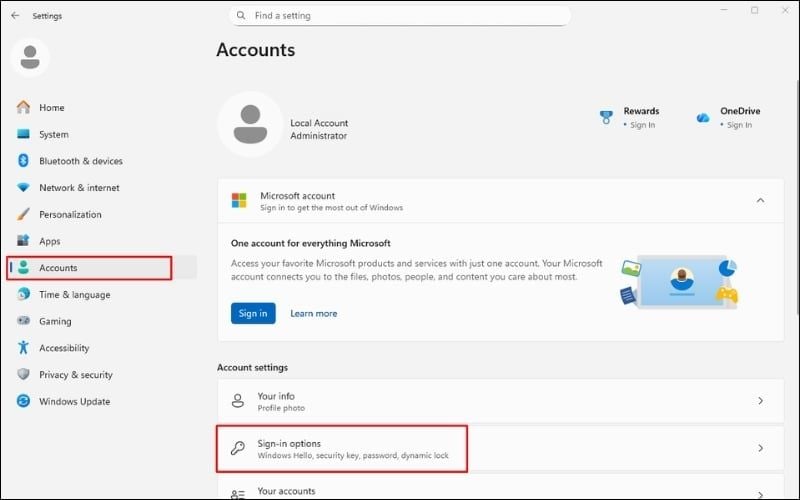The height and width of the screenshot is (500, 800).
Task: Collapse the Microsoft account section
Action: coord(760,201)
